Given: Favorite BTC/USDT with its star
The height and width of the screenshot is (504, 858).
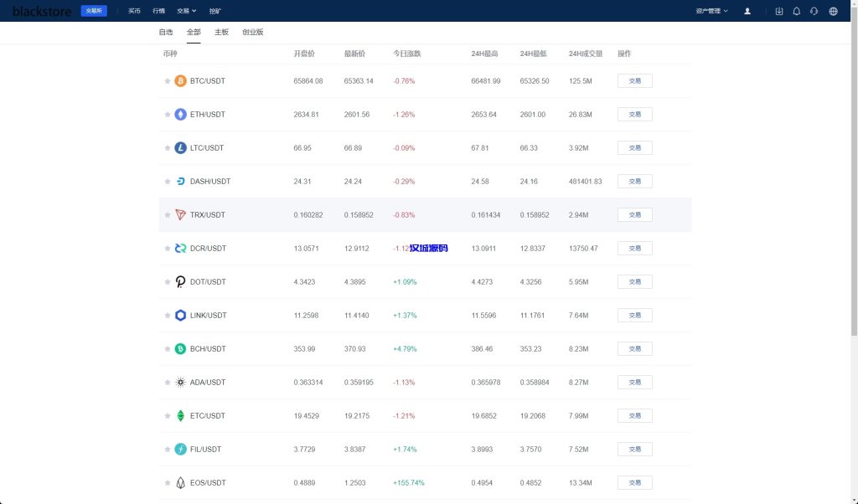Looking at the screenshot, I should pos(168,81).
